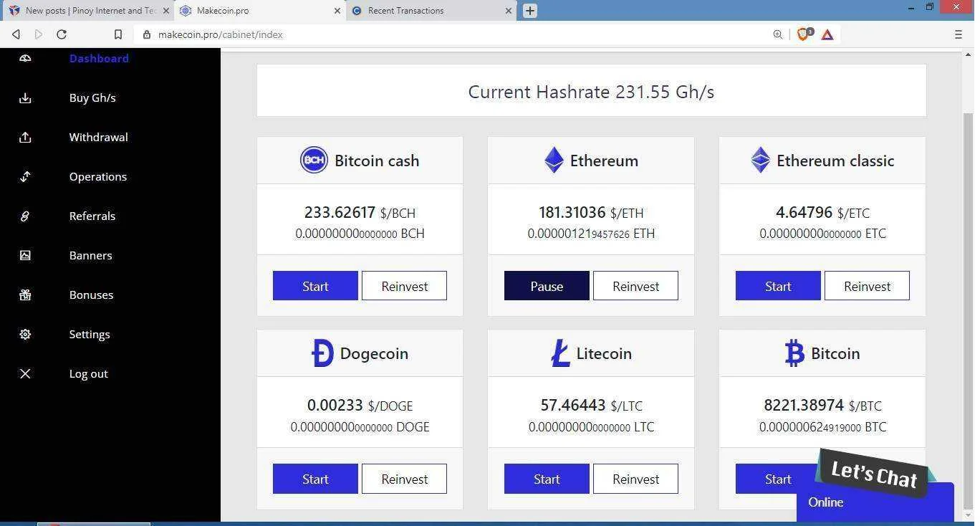
Task: Click the forward navigation arrow
Action: tap(39, 34)
